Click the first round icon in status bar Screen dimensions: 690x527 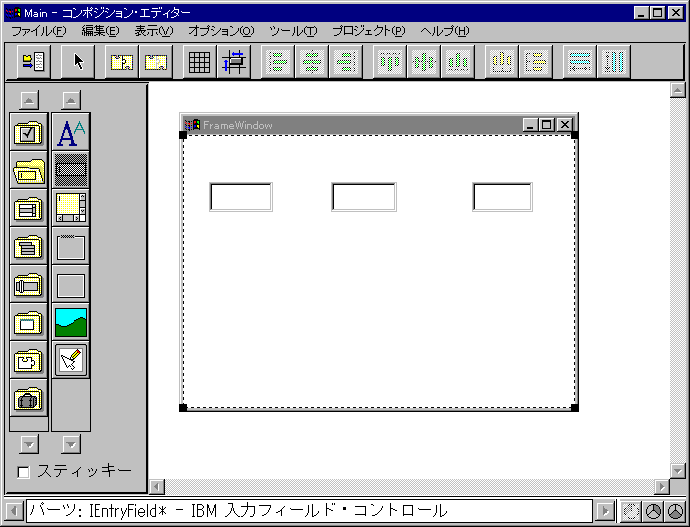pyautogui.click(x=631, y=511)
